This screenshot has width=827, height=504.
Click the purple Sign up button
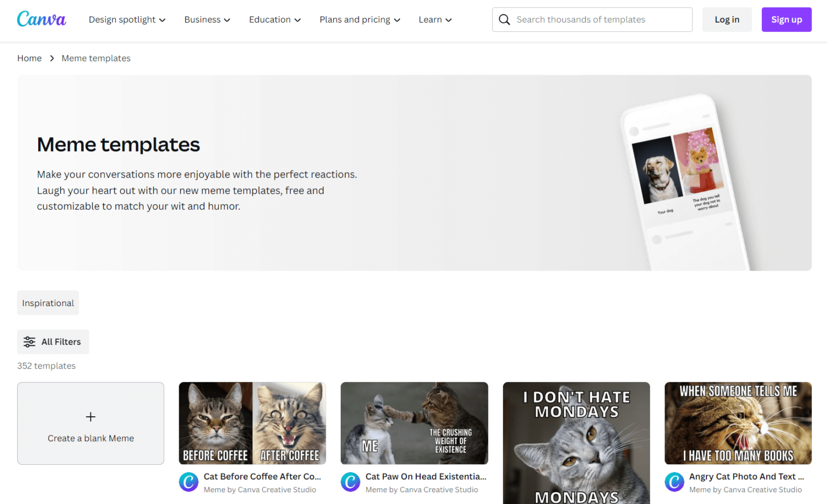pyautogui.click(x=786, y=20)
